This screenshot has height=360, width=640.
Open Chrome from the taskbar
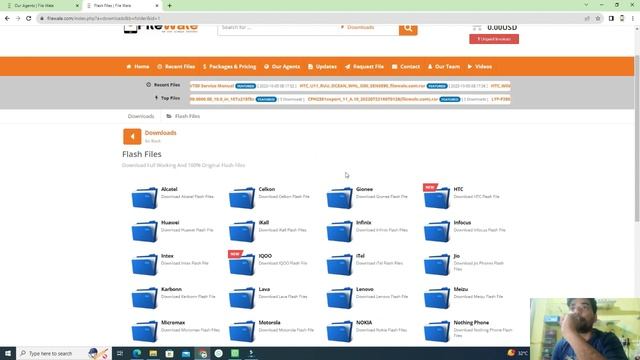(203, 353)
